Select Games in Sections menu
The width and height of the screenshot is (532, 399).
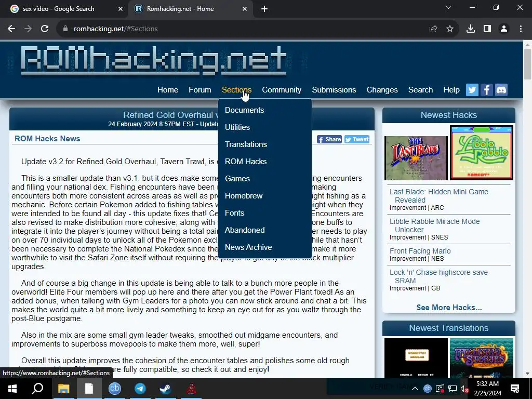tap(237, 179)
